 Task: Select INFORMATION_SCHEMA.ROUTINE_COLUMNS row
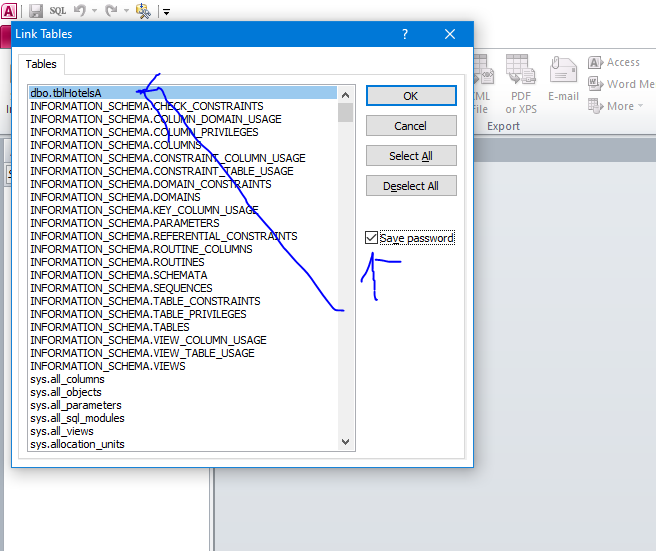click(x=183, y=249)
